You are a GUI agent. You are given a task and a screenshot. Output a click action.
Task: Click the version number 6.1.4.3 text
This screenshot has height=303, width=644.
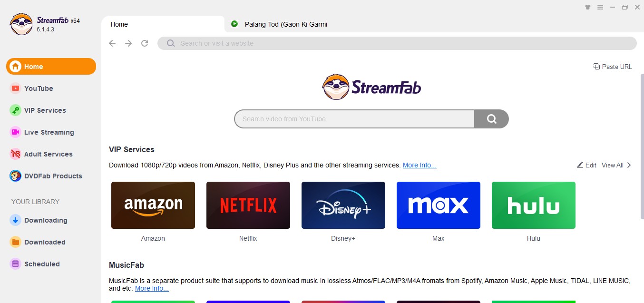46,29
